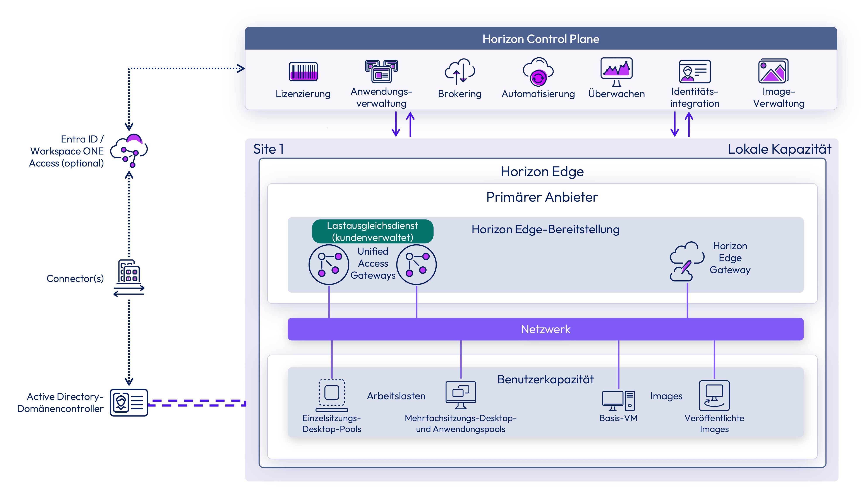Click the 'Entra ID / Workspace ONE Access' label
This screenshot has height=494, width=868.
click(x=66, y=151)
